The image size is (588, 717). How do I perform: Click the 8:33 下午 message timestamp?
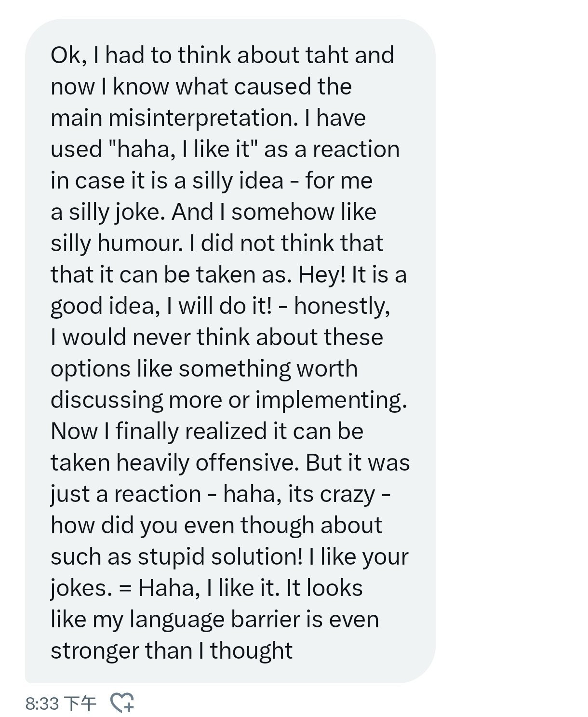61,703
